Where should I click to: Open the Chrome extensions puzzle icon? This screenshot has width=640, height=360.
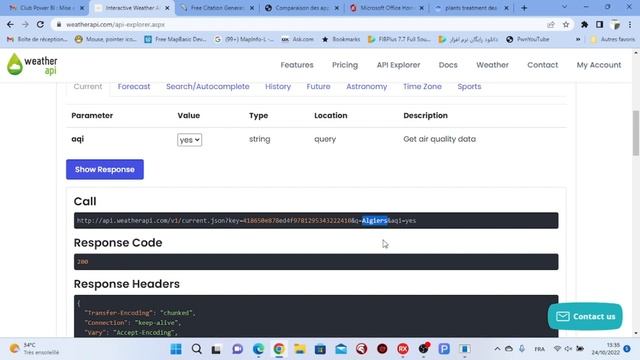[584, 24]
